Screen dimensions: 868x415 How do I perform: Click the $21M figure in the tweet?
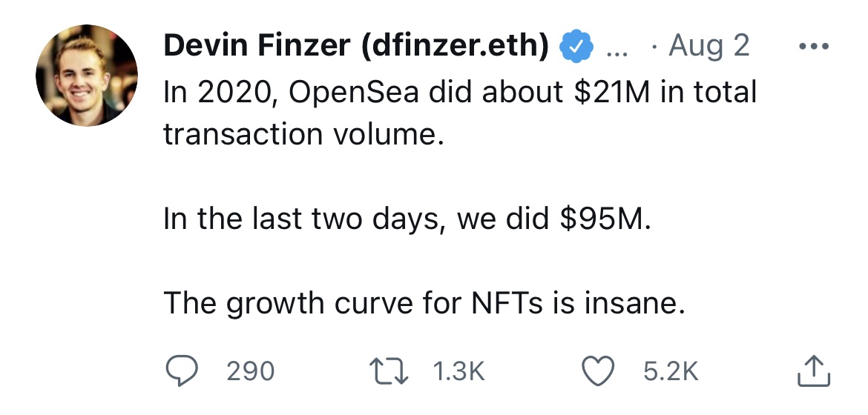click(x=612, y=92)
